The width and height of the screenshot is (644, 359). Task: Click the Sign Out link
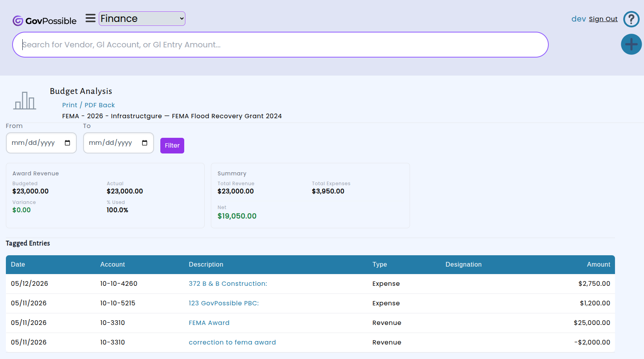point(603,19)
